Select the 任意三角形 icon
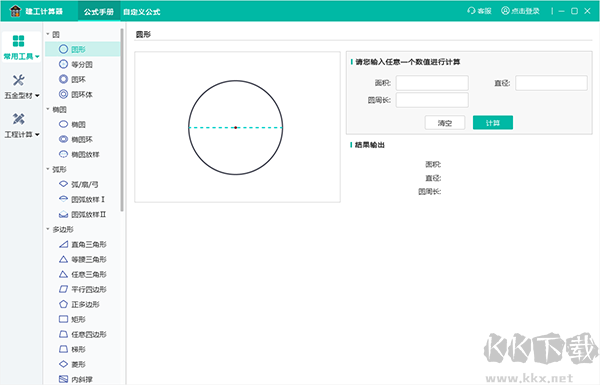This screenshot has height=385, width=600. tap(64, 274)
